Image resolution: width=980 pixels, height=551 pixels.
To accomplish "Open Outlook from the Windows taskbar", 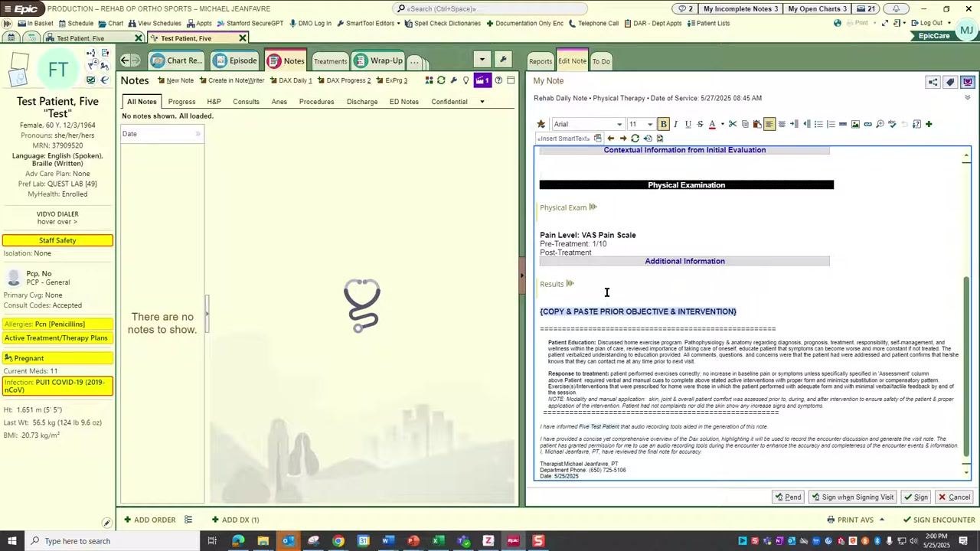I will [288, 541].
